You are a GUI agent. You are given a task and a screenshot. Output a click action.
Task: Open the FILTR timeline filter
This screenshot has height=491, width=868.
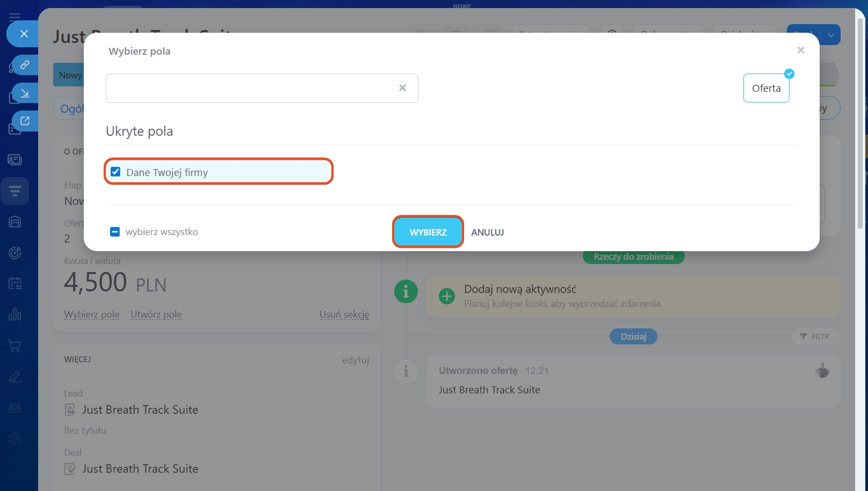coord(815,336)
